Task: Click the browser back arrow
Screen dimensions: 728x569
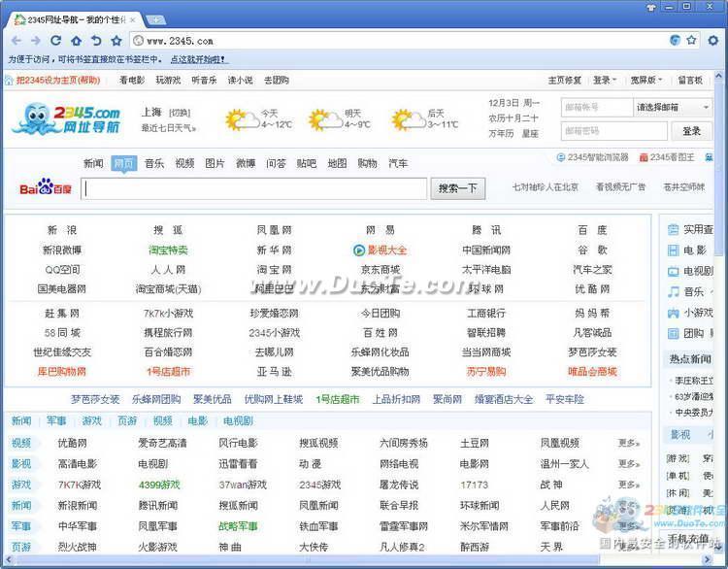Action: 16,41
